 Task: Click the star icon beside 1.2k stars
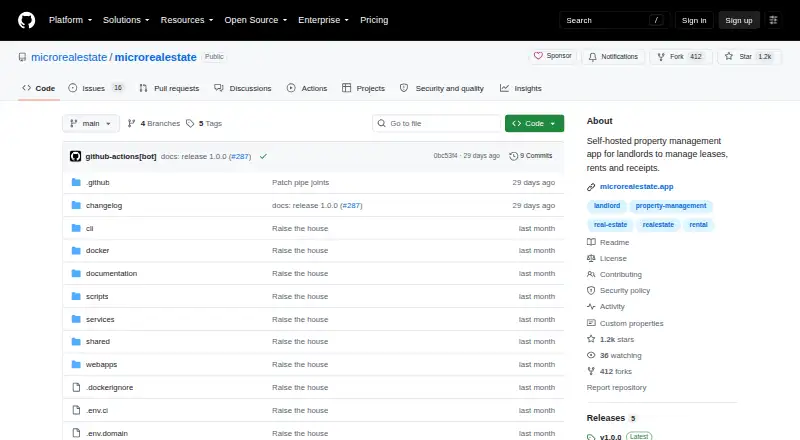pos(591,339)
